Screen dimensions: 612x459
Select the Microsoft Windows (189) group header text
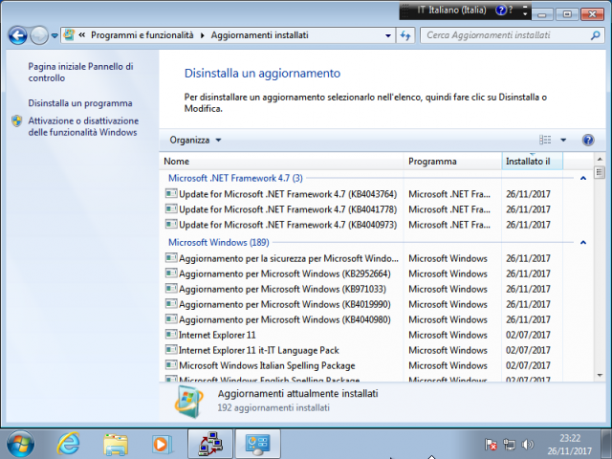tap(219, 242)
